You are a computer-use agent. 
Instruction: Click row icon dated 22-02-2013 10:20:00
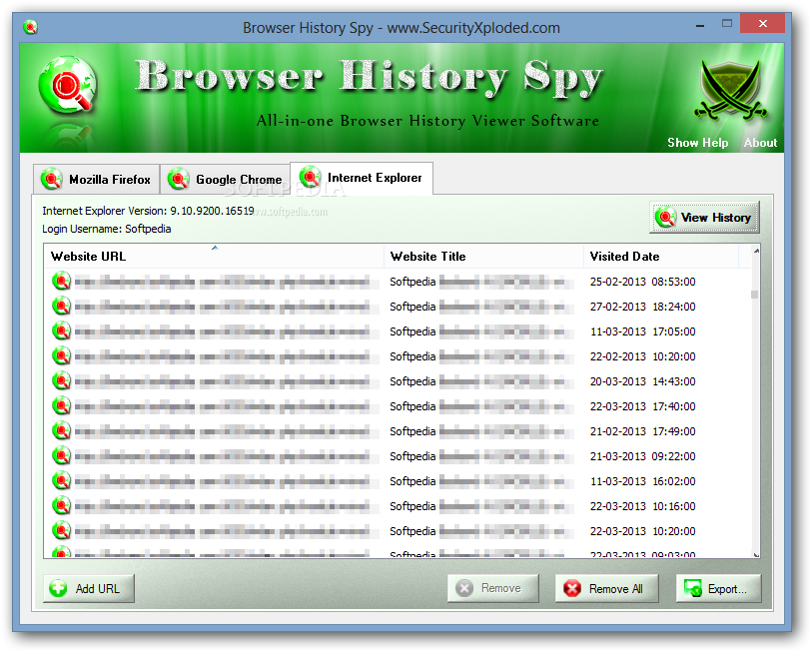pos(62,356)
